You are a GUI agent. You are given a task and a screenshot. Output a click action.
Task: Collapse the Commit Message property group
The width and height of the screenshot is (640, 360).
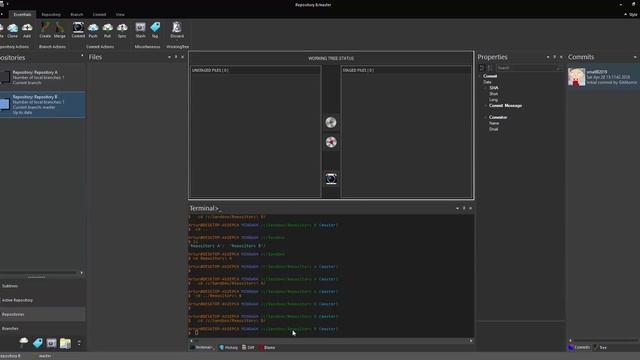tap(486, 106)
